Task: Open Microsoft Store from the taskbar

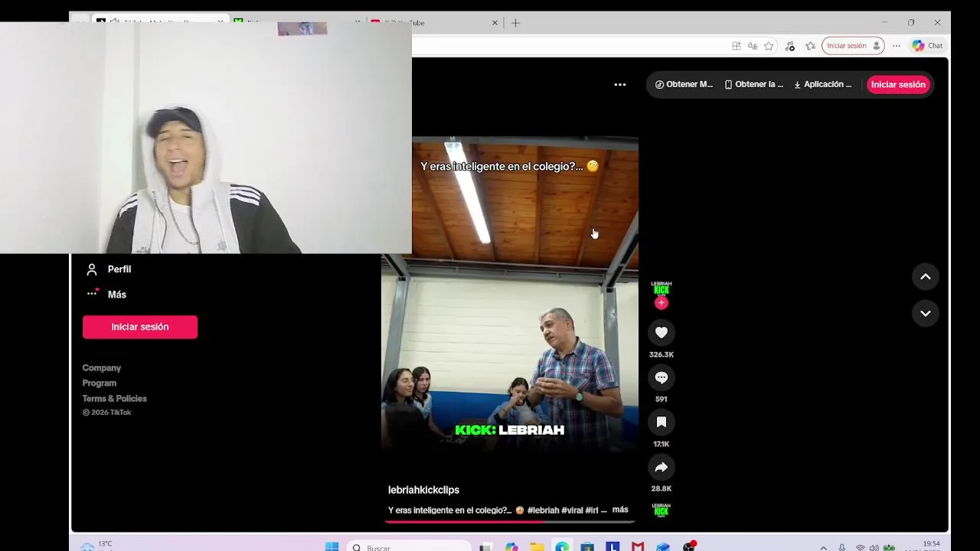Action: (x=587, y=546)
